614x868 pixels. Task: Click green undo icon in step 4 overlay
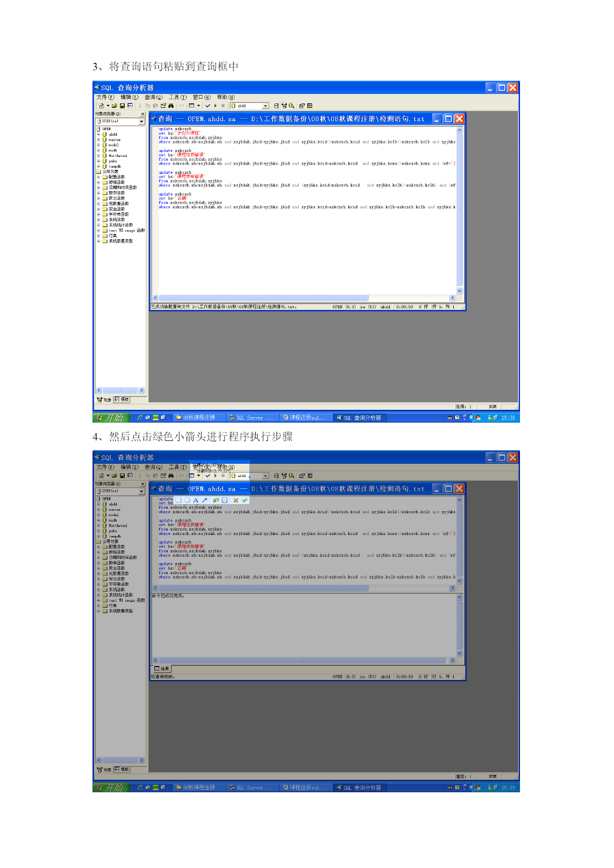tap(216, 500)
